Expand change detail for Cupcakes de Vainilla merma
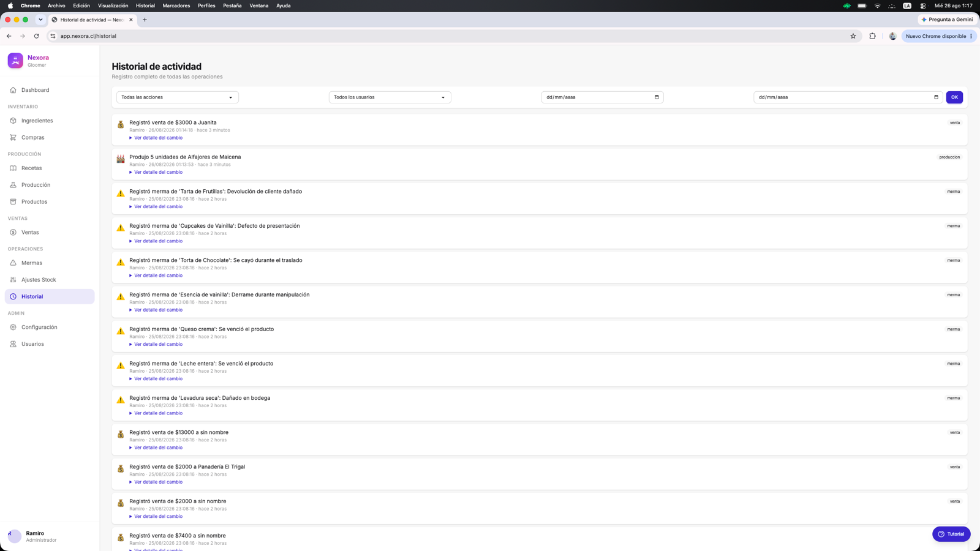980x551 pixels. point(156,241)
